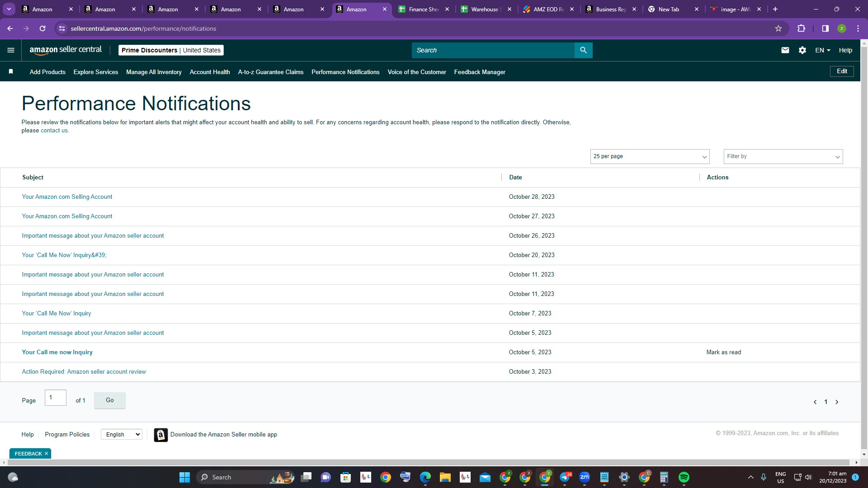Open Telegram from the taskbar

pos(565,477)
